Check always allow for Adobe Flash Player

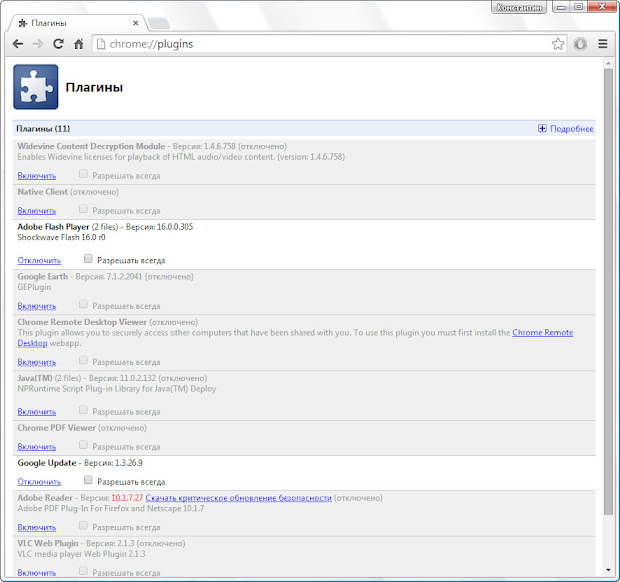coord(88,259)
